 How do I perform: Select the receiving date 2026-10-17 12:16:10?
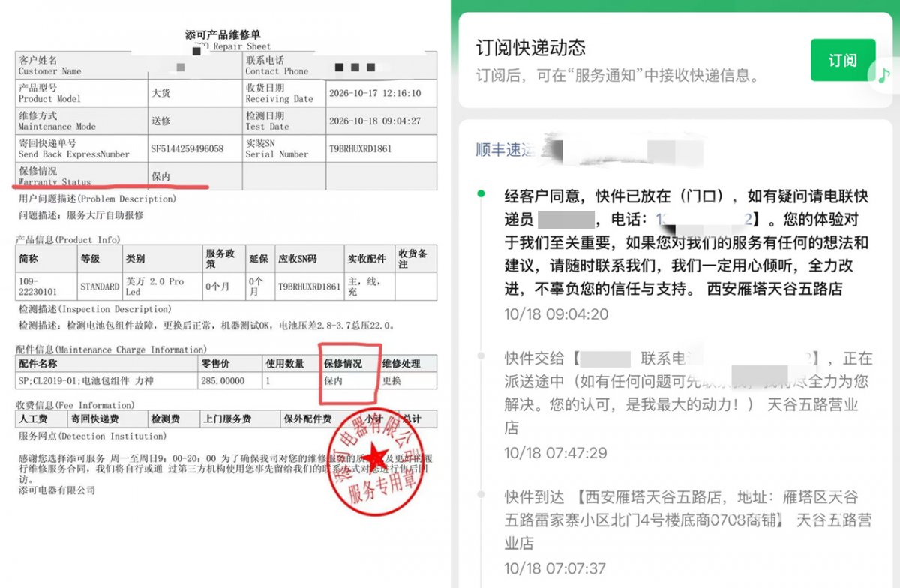[x=375, y=94]
